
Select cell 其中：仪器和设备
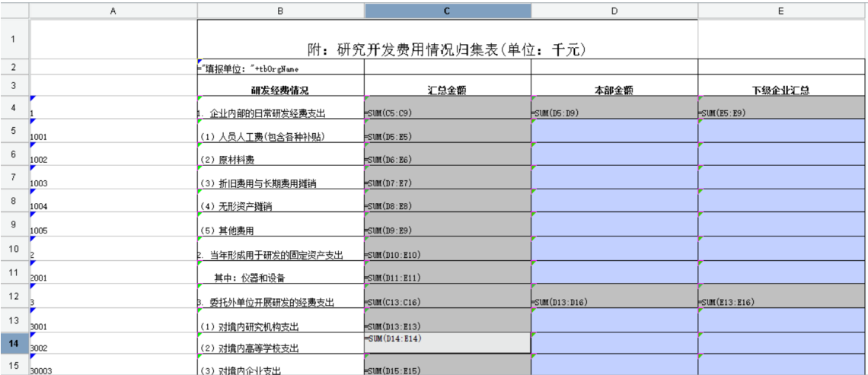[x=281, y=272]
